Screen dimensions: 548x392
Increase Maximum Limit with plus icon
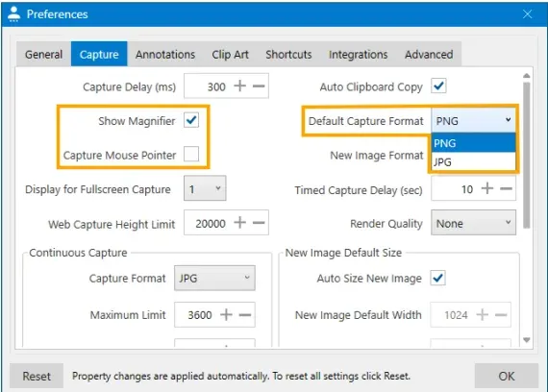pos(227,314)
